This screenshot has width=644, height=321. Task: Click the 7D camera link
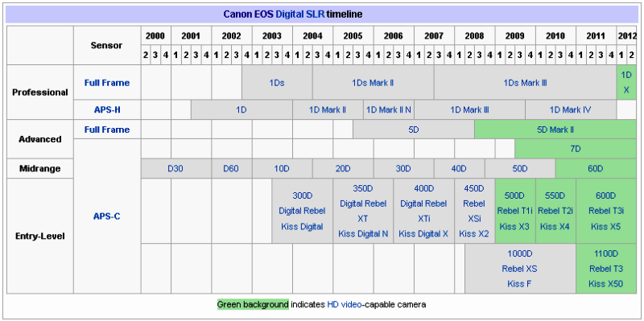click(x=575, y=149)
